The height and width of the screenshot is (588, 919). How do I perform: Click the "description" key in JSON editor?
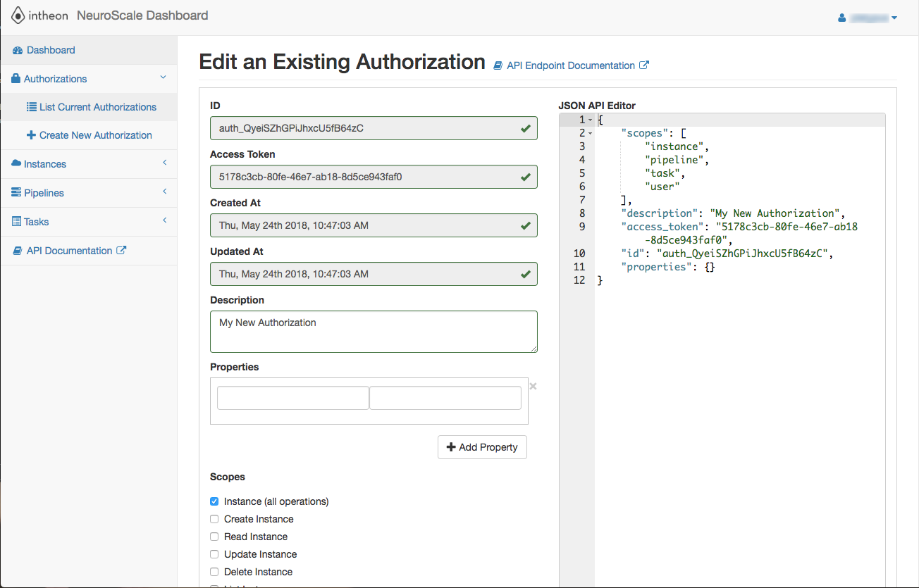[660, 213]
